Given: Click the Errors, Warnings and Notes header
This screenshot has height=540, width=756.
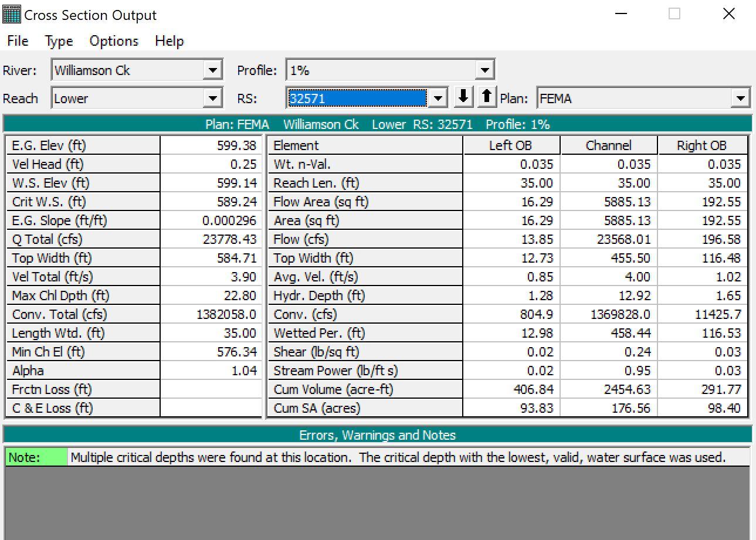Looking at the screenshot, I should [378, 435].
